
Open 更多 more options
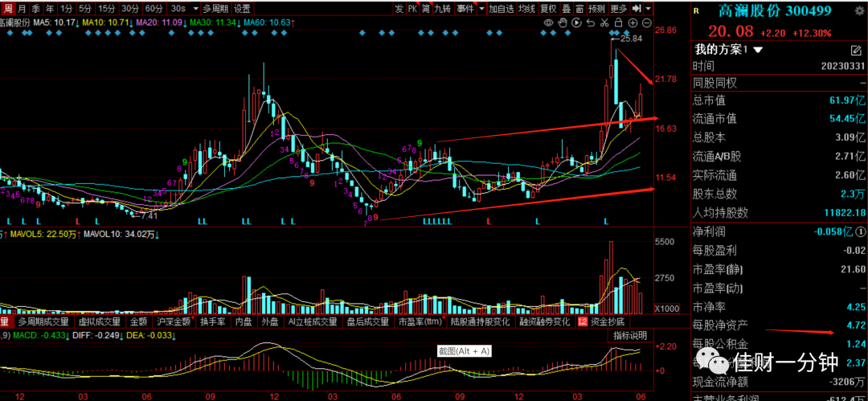[x=619, y=8]
